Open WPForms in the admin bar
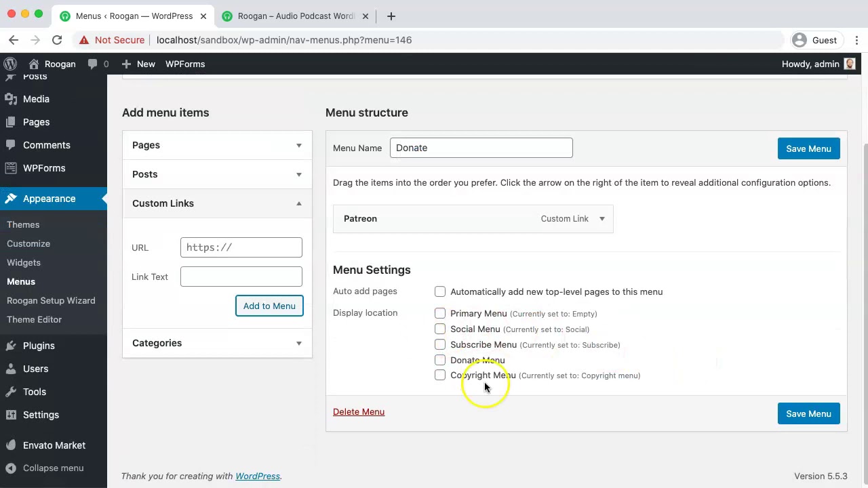 tap(185, 64)
